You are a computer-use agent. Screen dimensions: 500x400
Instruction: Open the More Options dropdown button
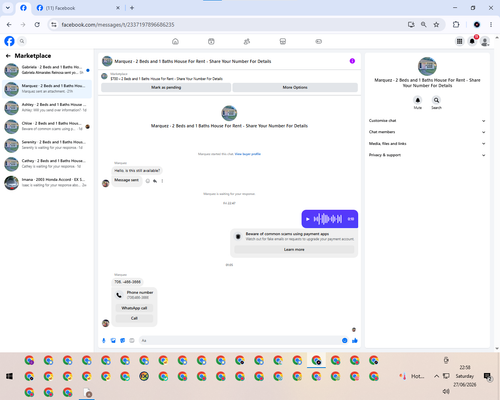[295, 87]
